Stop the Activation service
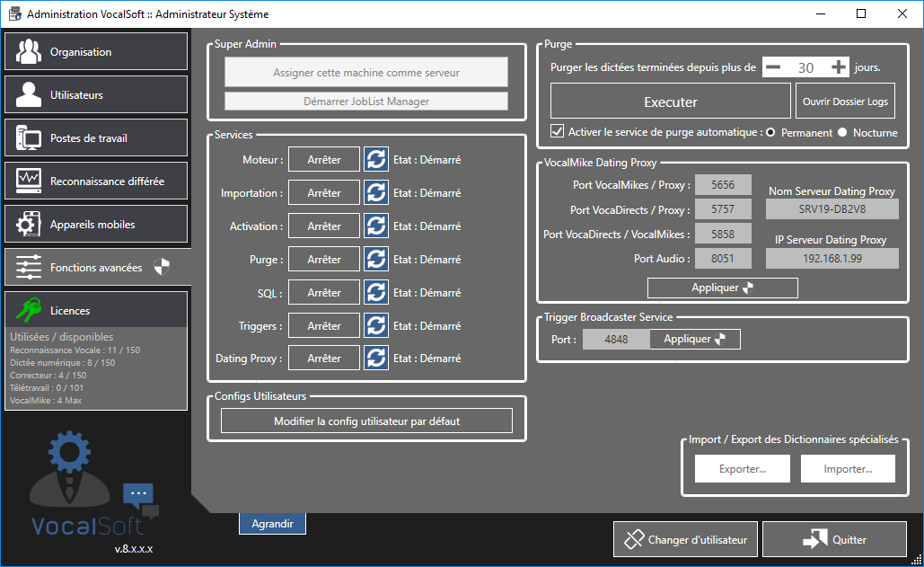 point(324,226)
